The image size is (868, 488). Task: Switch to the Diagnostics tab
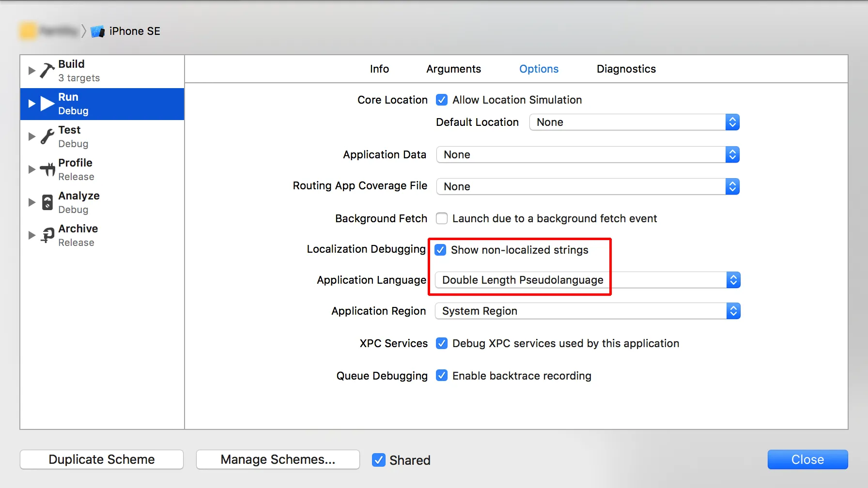[x=626, y=69]
